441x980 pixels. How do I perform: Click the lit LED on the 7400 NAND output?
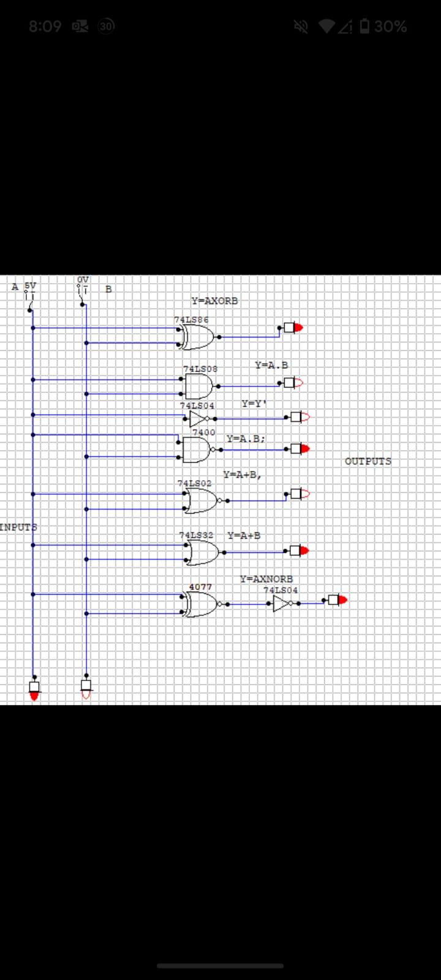(x=300, y=449)
